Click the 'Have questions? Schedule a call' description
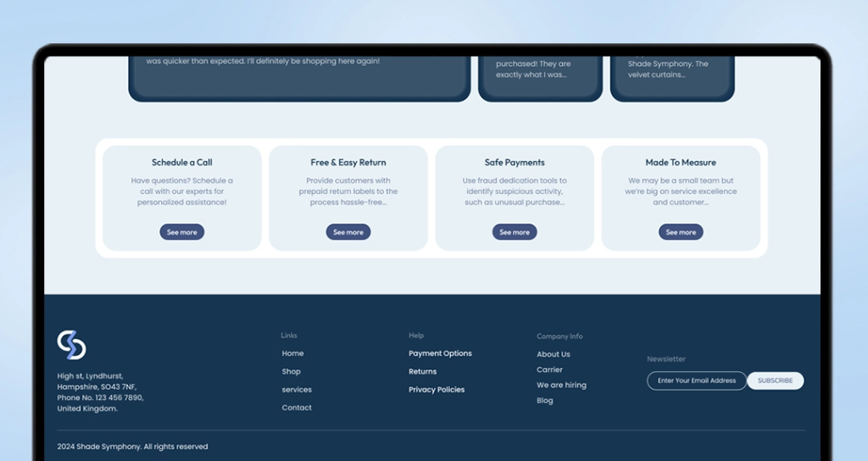 tap(182, 192)
